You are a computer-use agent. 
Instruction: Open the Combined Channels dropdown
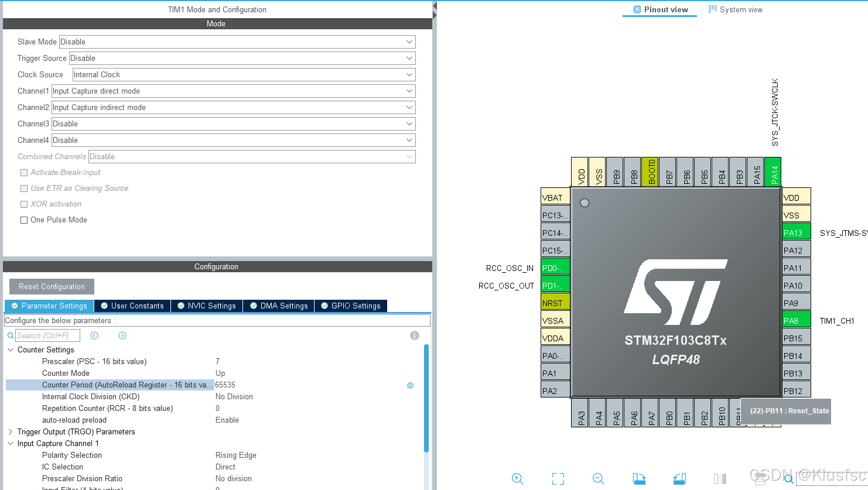tap(252, 157)
